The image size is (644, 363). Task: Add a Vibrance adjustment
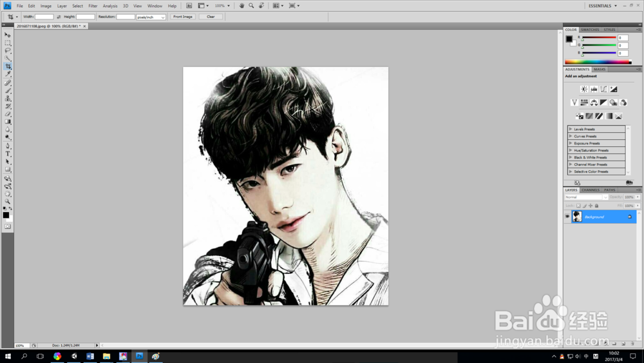point(574,103)
